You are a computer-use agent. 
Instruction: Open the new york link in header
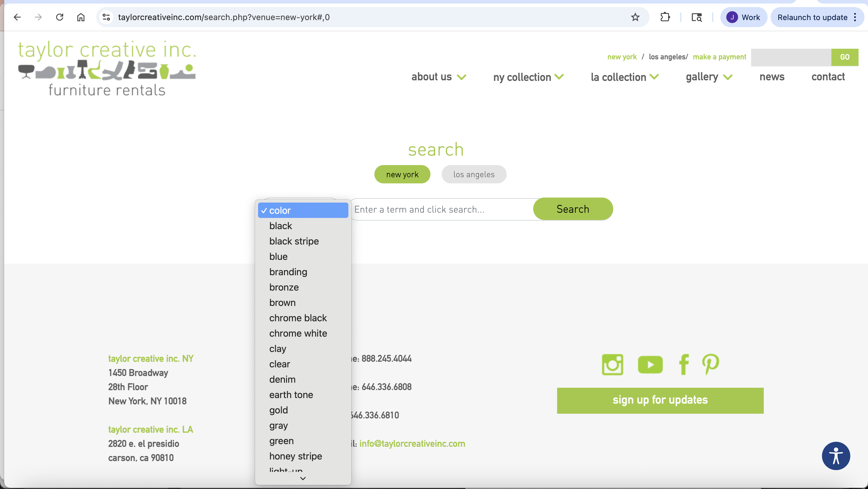pyautogui.click(x=622, y=57)
